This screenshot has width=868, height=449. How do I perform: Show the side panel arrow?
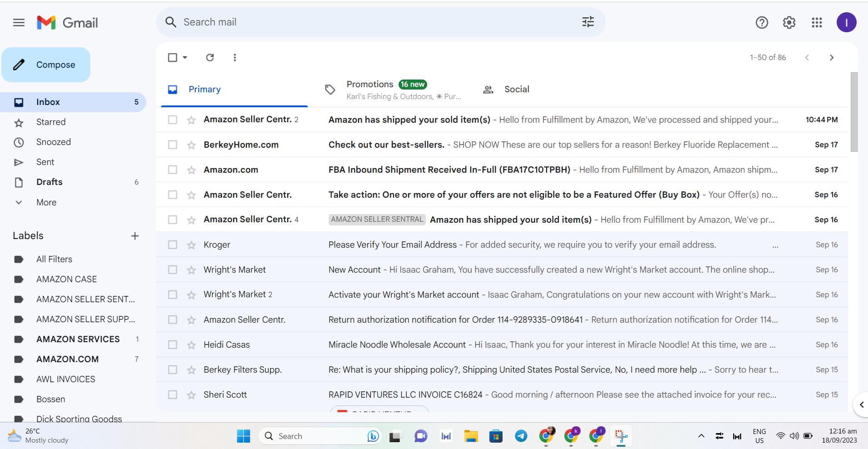[x=861, y=404]
